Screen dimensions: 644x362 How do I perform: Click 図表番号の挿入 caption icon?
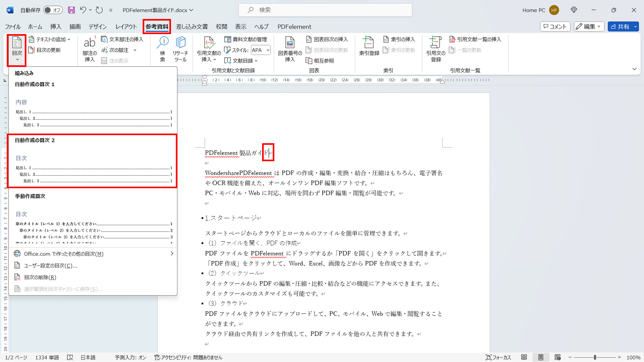coord(290,43)
